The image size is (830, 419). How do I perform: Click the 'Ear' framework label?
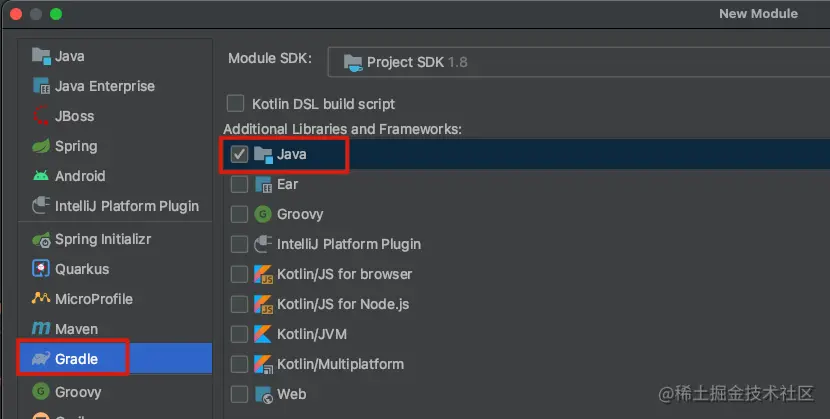click(x=287, y=184)
